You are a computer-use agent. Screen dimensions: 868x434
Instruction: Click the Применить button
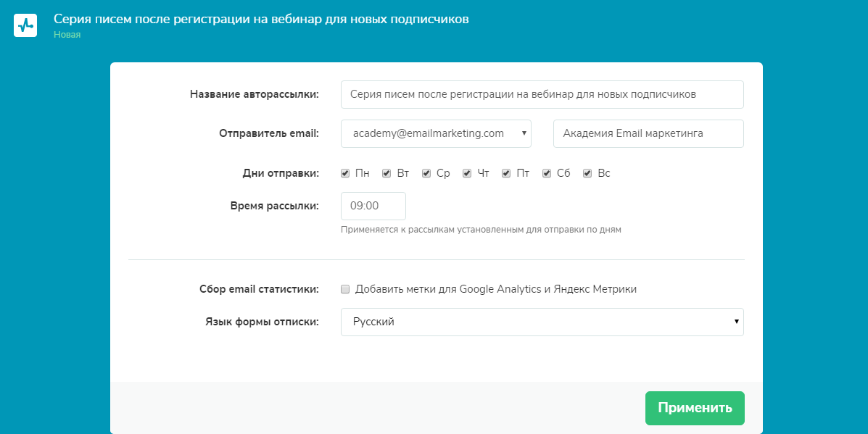tap(695, 408)
